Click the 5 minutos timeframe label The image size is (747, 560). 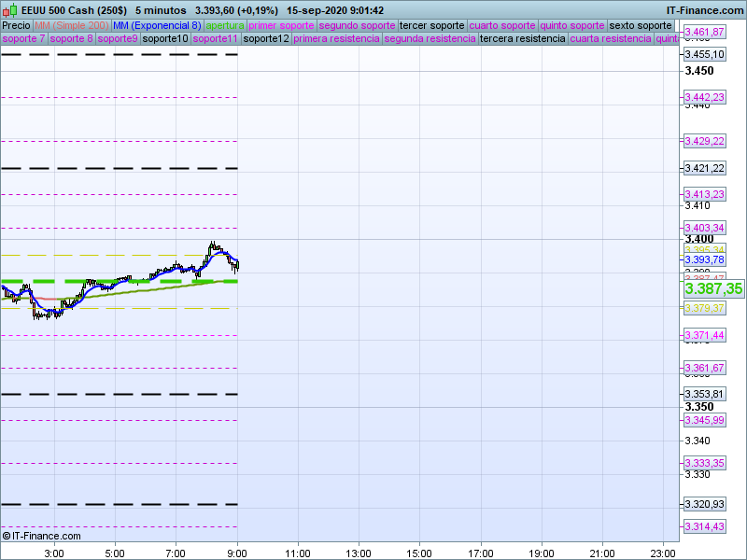click(x=161, y=10)
